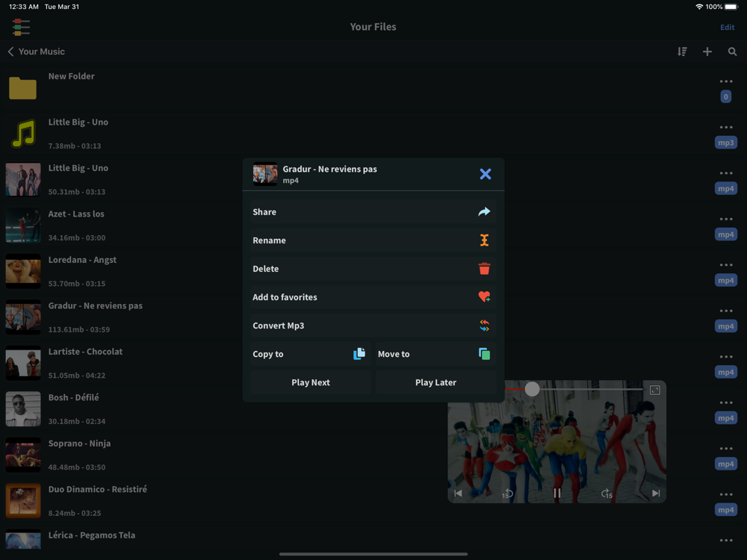Close the Gradur file options popup
The image size is (747, 560).
[x=485, y=174]
